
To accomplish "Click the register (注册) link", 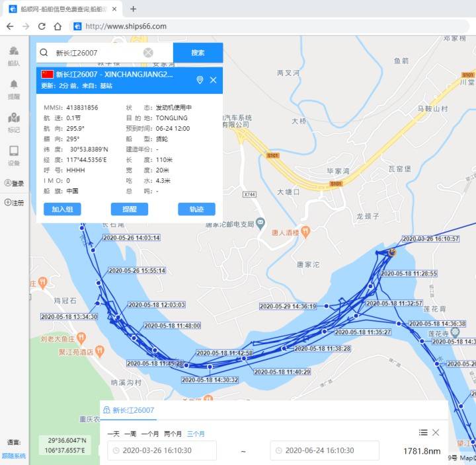I will tap(14, 202).
